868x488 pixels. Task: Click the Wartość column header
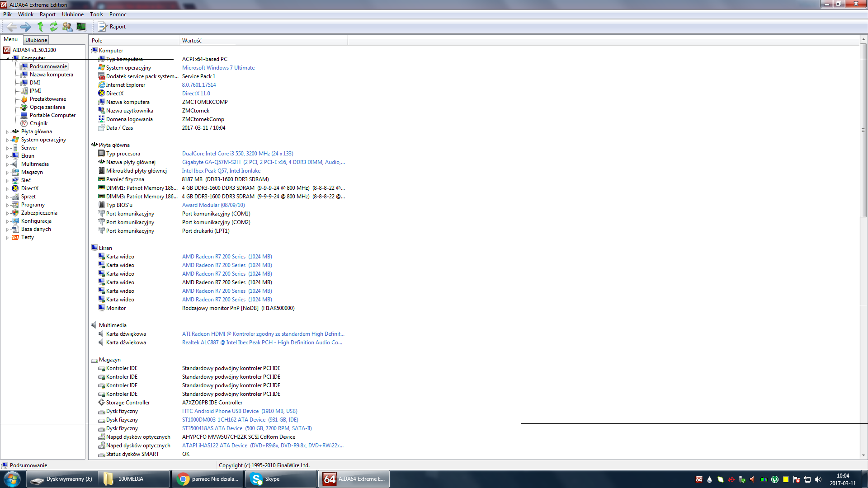264,41
